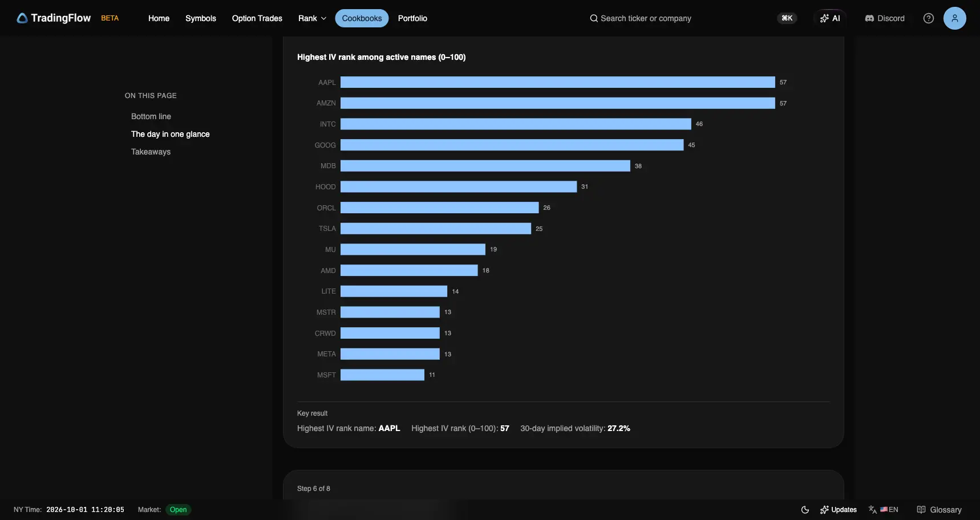This screenshot has height=520, width=980.
Task: Click the MSFT bar in the chart
Action: coord(382,375)
